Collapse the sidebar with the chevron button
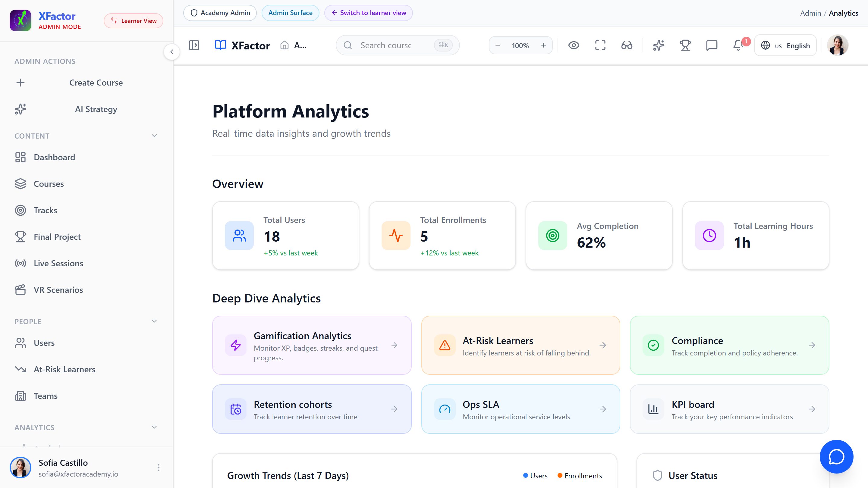This screenshot has height=488, width=868. coord(172,52)
